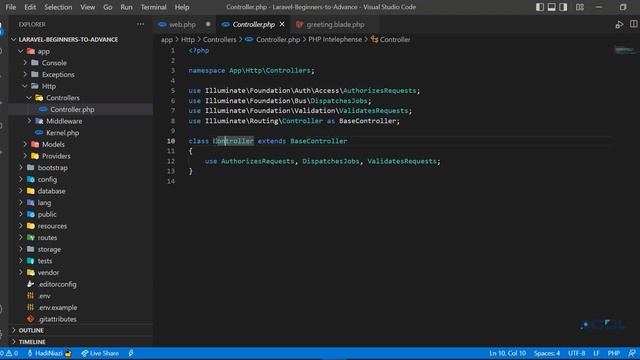
Task: Start Live Share from status bar
Action: click(x=100, y=353)
